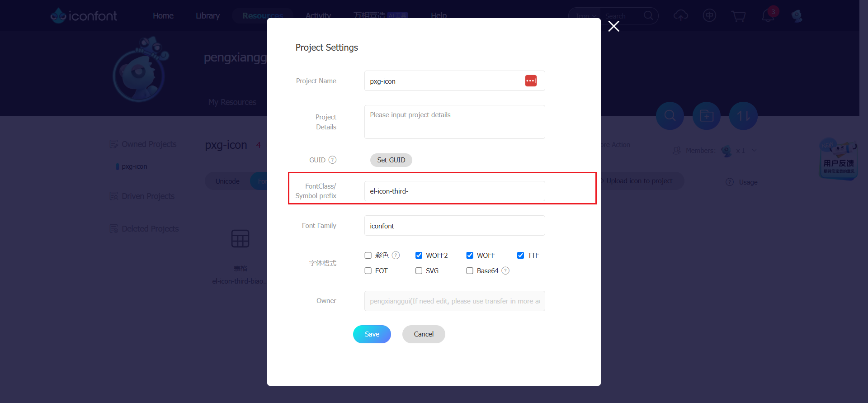The width and height of the screenshot is (868, 403).
Task: Click the Set GUID button
Action: (391, 160)
